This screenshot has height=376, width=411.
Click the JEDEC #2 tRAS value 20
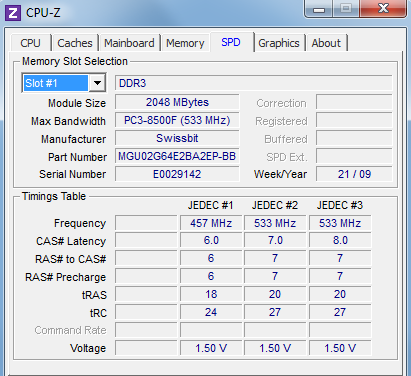point(275,294)
